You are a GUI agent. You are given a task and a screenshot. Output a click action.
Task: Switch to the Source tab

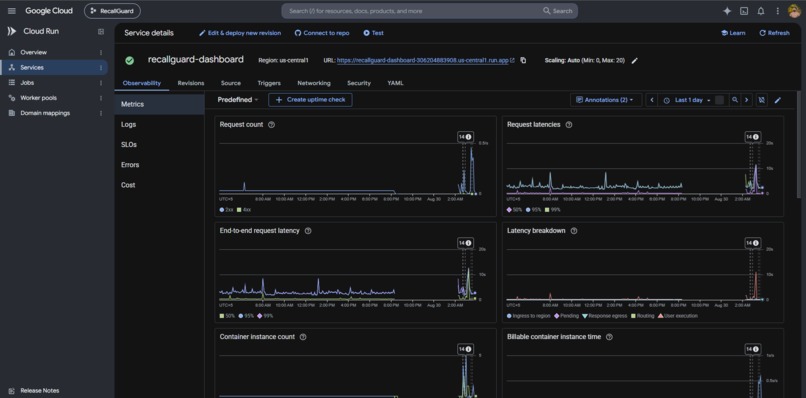point(231,83)
